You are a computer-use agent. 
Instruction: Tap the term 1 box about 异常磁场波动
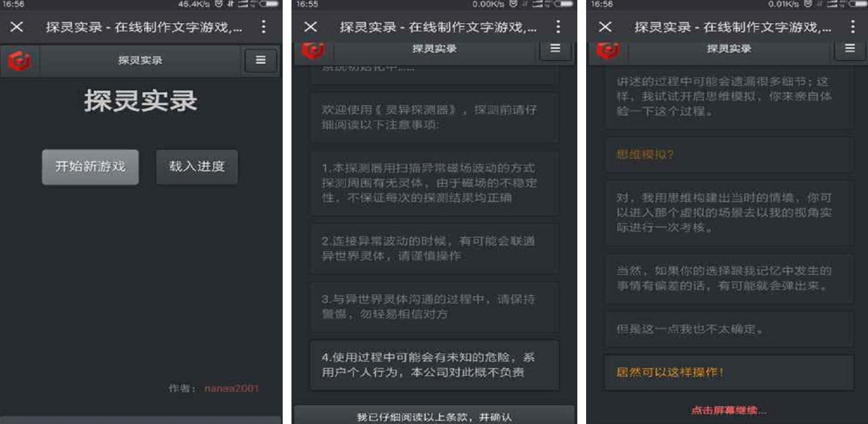coord(434,183)
